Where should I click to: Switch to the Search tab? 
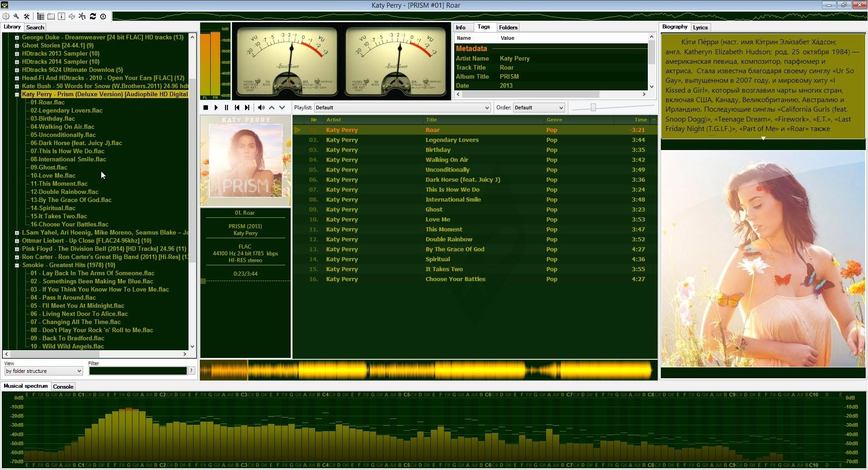(x=35, y=28)
